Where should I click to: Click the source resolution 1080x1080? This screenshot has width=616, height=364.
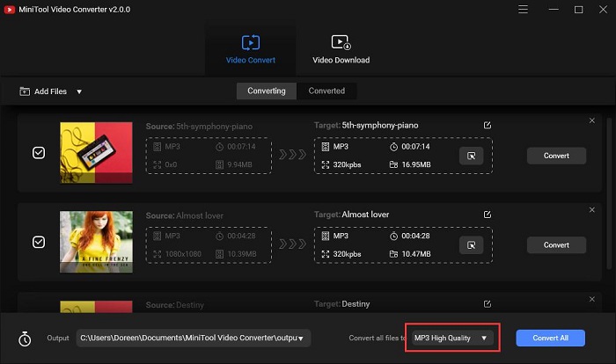point(183,254)
